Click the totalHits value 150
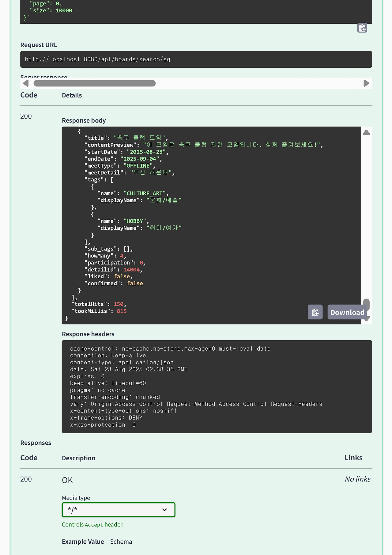Viewport: 392px width, 555px height. 119,304
